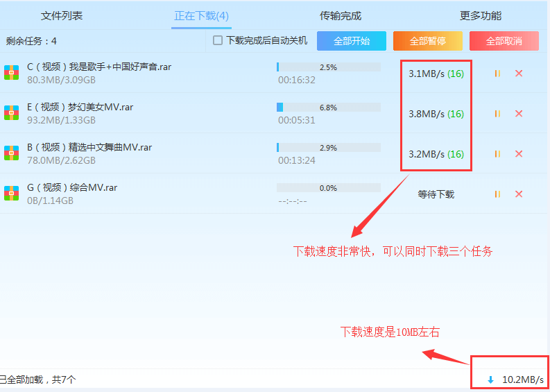Switch to 文件列表 tab
The height and width of the screenshot is (392, 550).
pos(62,16)
